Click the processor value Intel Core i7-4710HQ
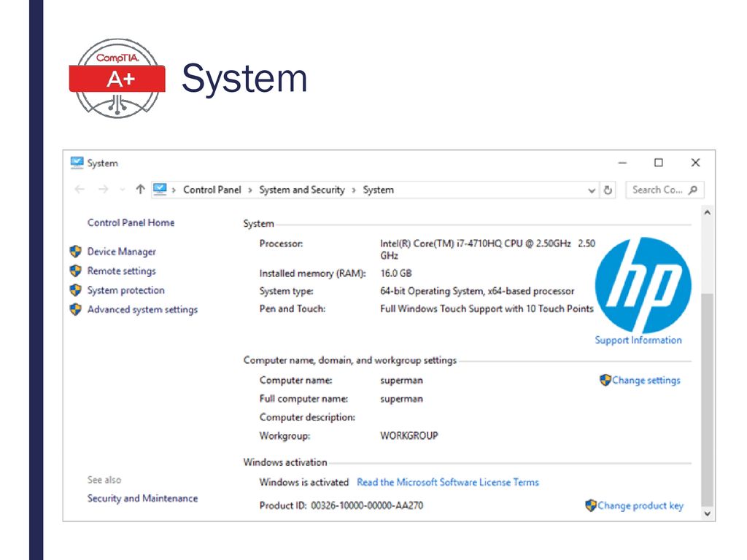 487,249
